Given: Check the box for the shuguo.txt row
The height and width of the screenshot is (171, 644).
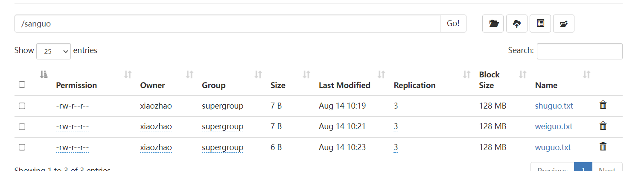Looking at the screenshot, I should pyautogui.click(x=22, y=106).
